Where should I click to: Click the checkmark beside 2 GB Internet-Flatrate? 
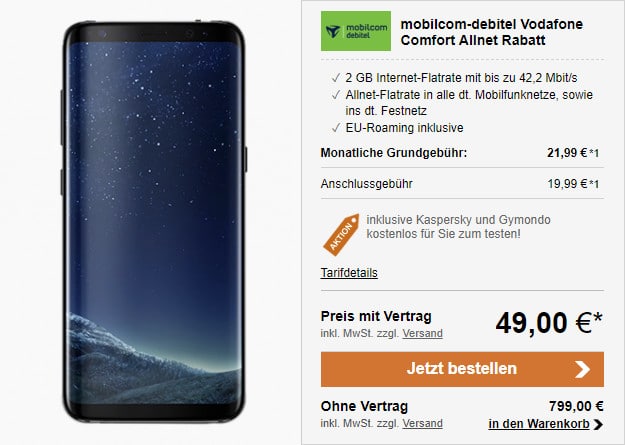point(336,78)
